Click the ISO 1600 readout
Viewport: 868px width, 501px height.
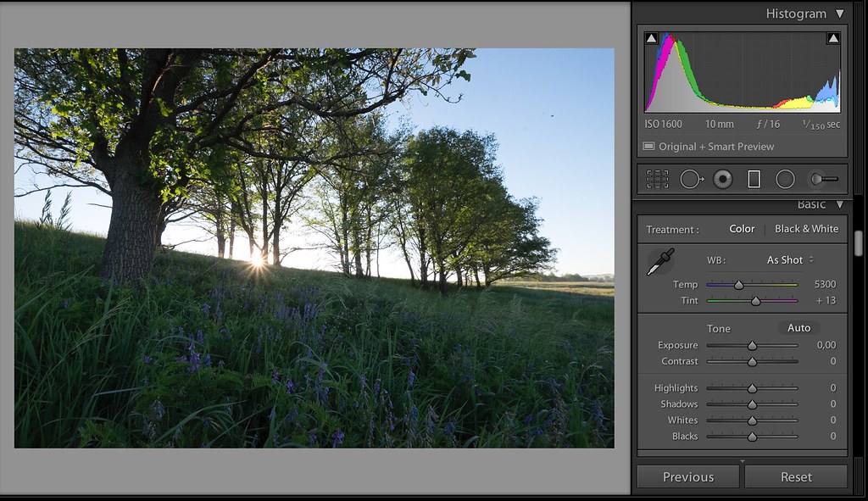(663, 124)
